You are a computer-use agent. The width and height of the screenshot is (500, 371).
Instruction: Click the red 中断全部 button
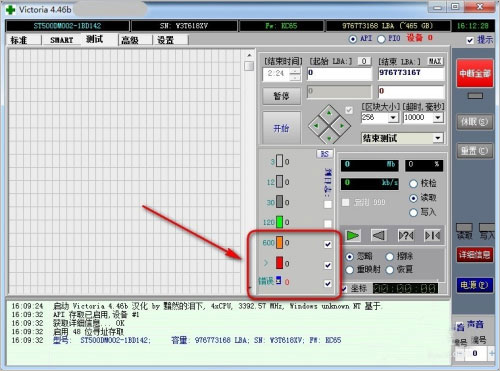click(x=475, y=73)
